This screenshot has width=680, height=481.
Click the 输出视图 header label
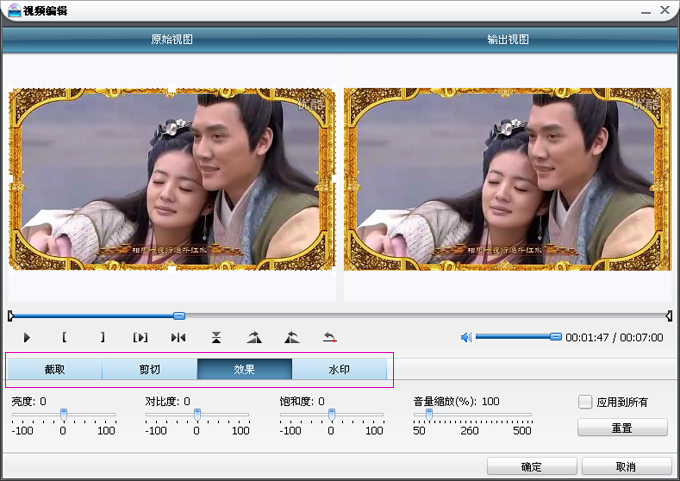508,39
